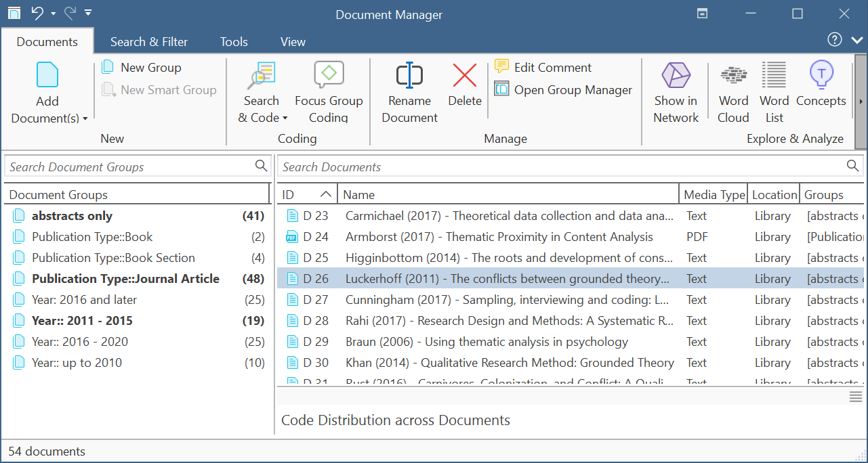
Task: Open the Group Manager
Action: point(573,89)
